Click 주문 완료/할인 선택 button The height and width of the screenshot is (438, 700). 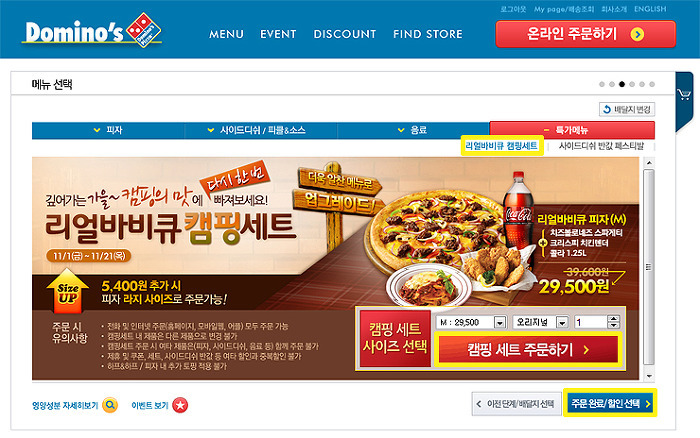(610, 403)
